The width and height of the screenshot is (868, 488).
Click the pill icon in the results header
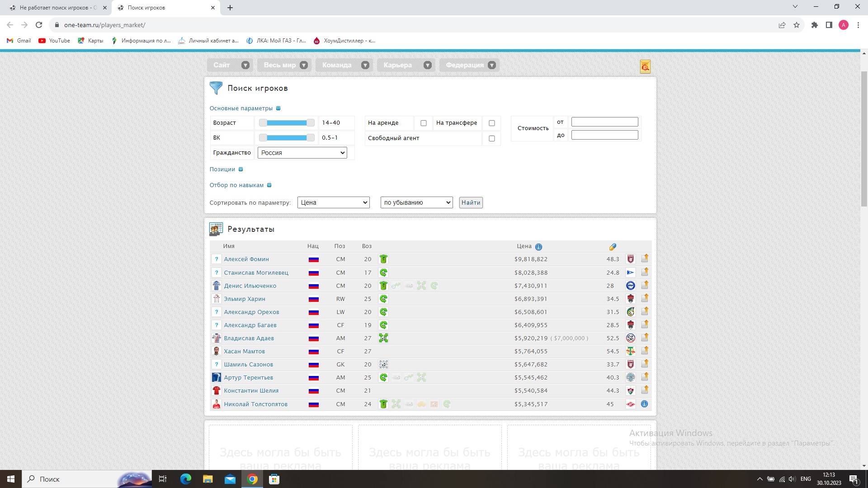613,247
